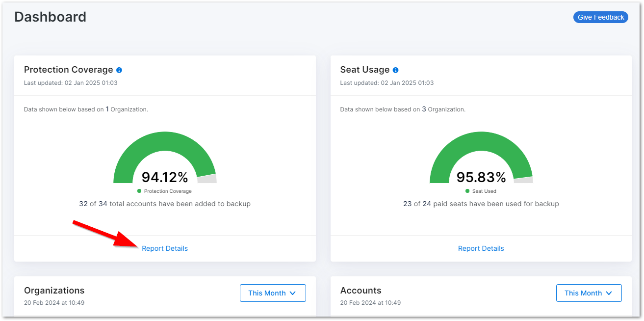The height and width of the screenshot is (321, 644).
Task: Open Report Details for Seat Usage
Action: tap(481, 248)
